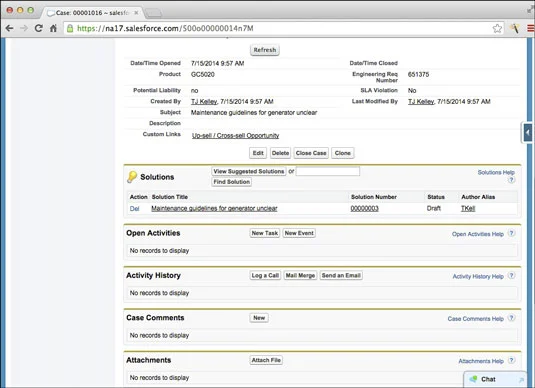
Task: Click the Send an Email button
Action: tap(341, 275)
